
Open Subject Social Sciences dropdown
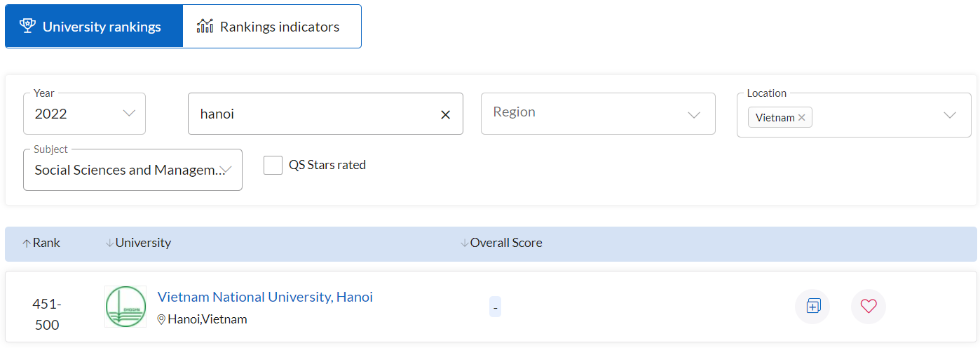click(132, 170)
